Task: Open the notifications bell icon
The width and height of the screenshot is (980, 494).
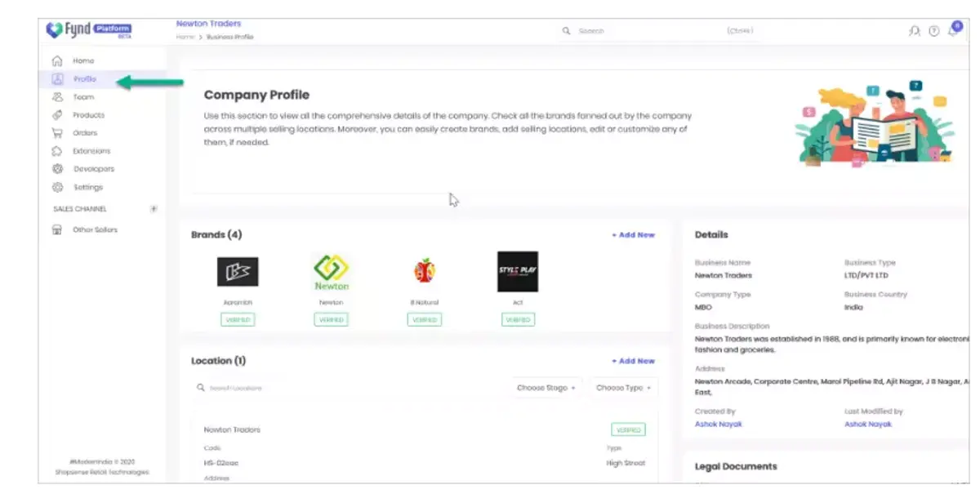Action: [954, 29]
